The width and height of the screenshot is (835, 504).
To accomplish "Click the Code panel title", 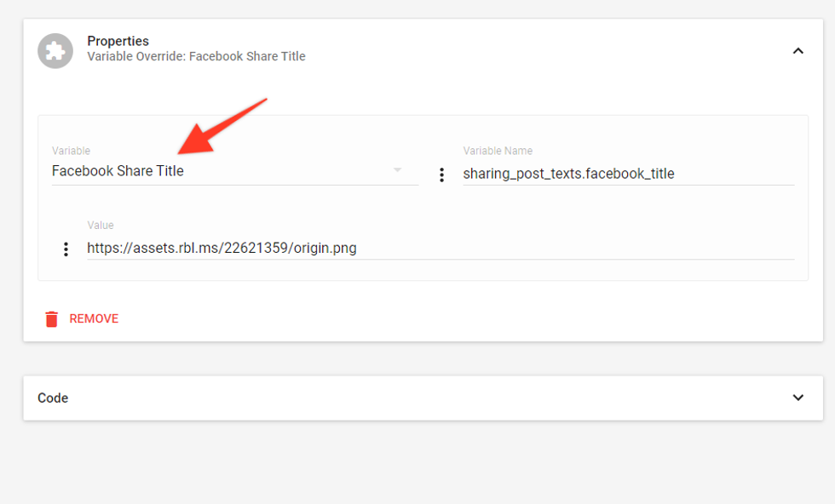I will [x=53, y=398].
